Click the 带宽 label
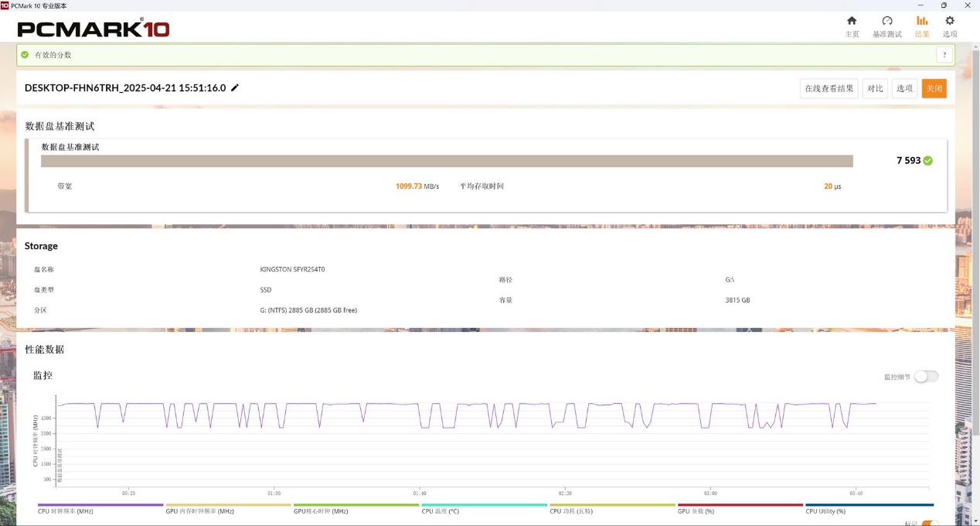 (x=65, y=186)
